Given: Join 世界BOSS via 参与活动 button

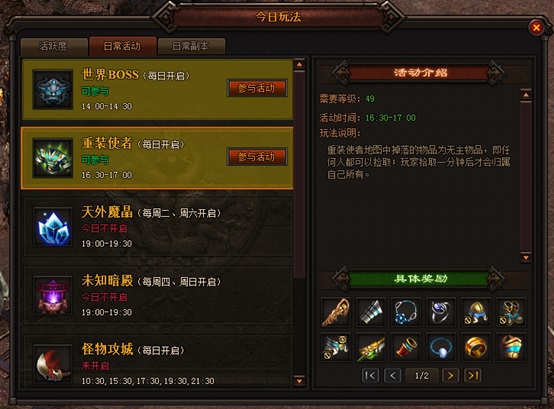Looking at the screenshot, I should 257,88.
